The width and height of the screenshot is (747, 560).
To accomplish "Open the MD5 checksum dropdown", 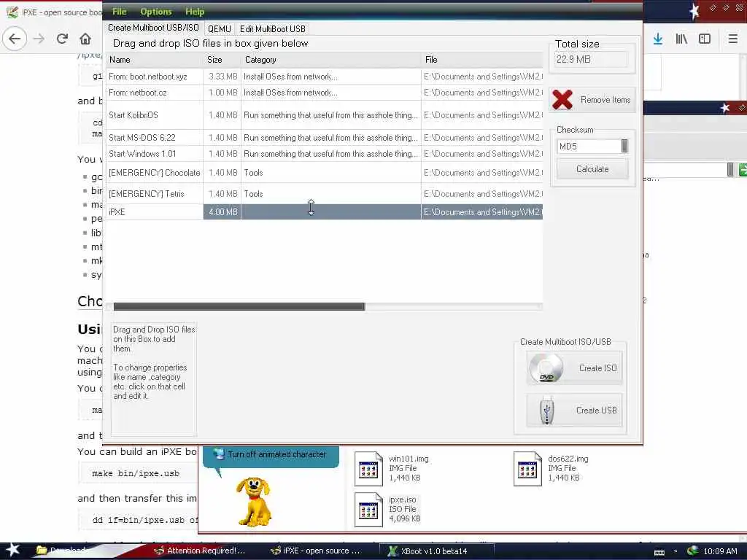I will click(592, 146).
